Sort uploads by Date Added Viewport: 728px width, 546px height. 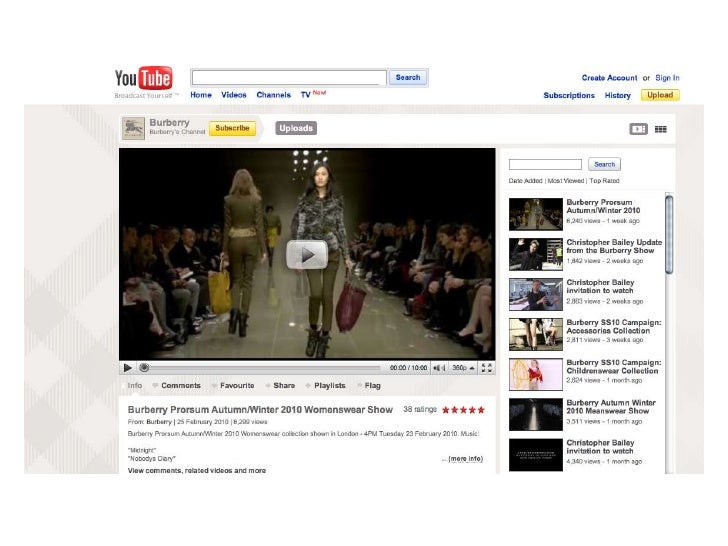[x=526, y=181]
